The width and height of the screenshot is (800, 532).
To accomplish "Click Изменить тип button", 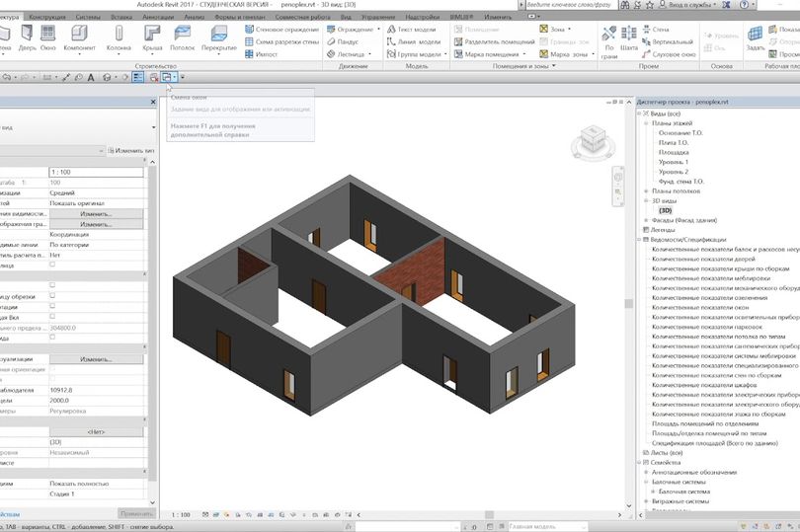I will point(131,150).
